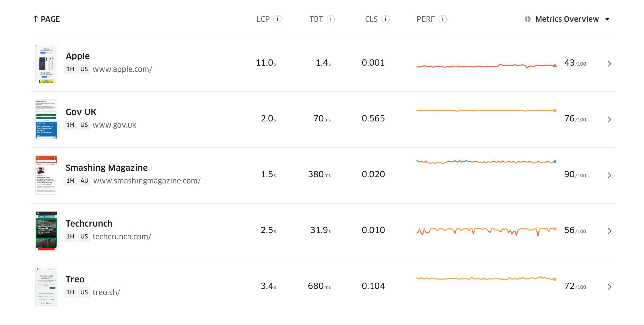The width and height of the screenshot is (644, 325).
Task: Expand the Metrics Overview dropdown
Action: click(x=607, y=19)
